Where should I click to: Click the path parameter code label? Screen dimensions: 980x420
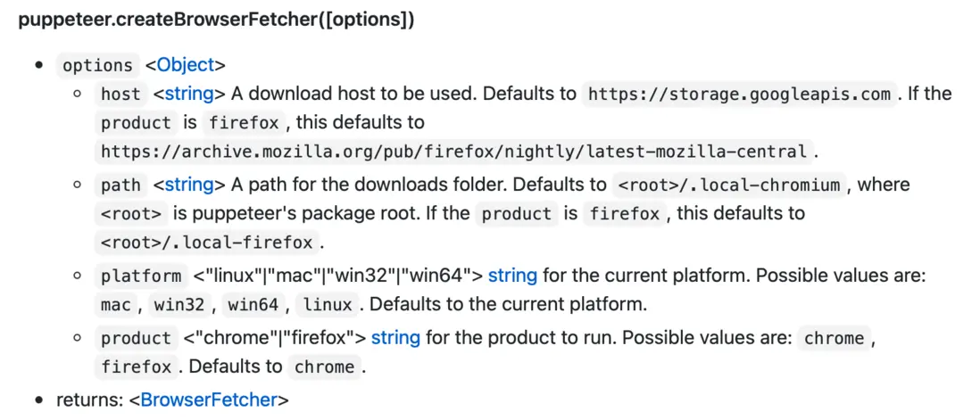(x=120, y=185)
